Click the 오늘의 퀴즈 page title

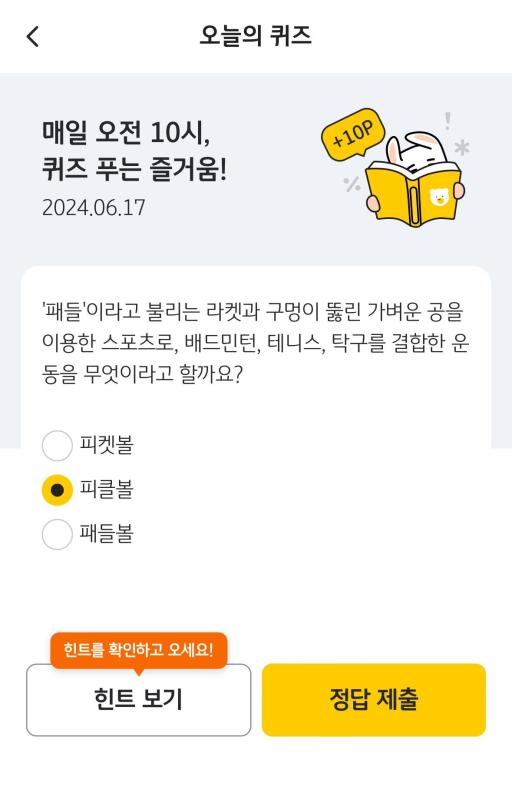pyautogui.click(x=255, y=36)
